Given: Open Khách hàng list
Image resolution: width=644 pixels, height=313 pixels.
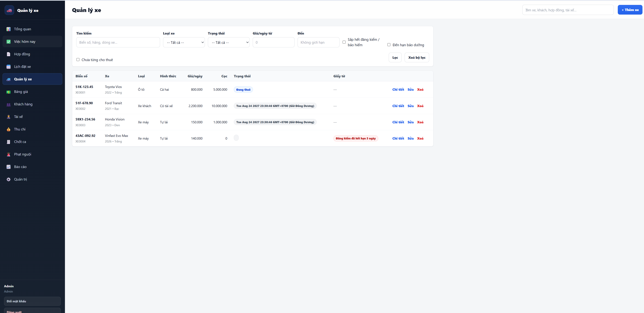Looking at the screenshot, I should point(32,104).
